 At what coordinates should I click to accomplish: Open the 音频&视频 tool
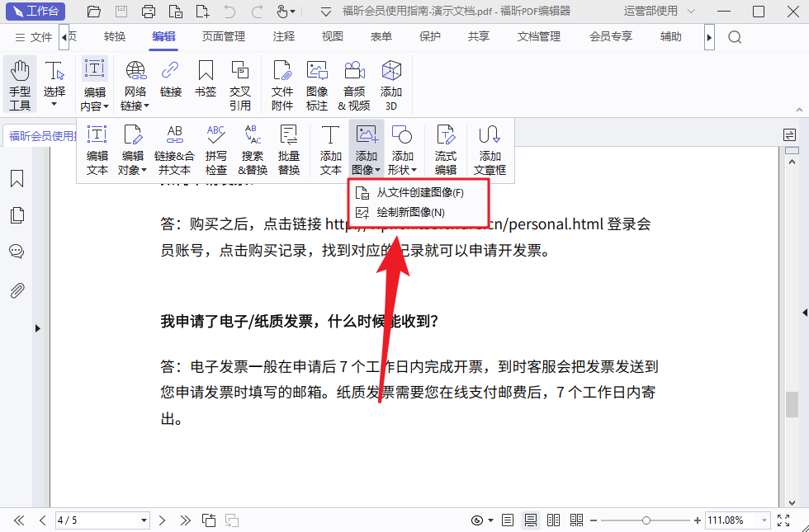[354, 83]
